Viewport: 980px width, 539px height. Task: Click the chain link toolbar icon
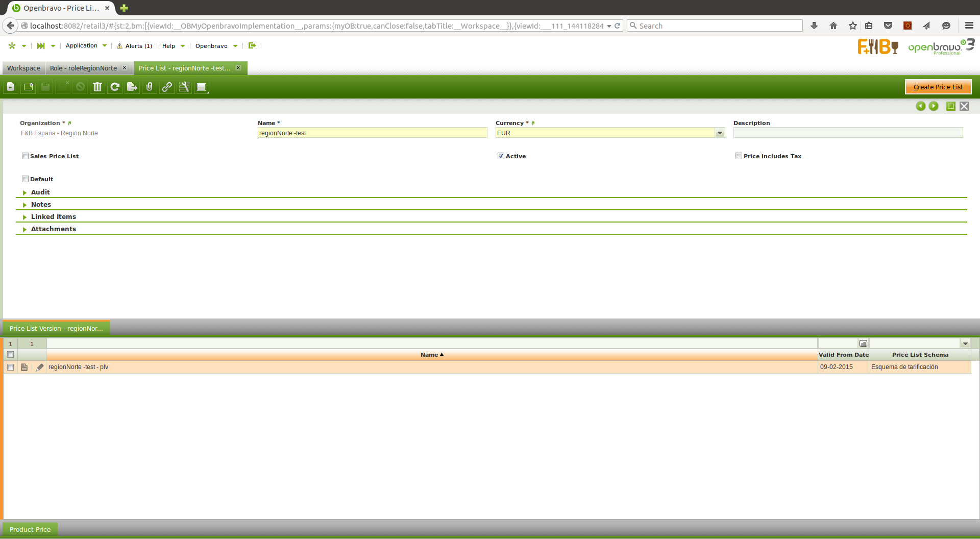pos(167,87)
